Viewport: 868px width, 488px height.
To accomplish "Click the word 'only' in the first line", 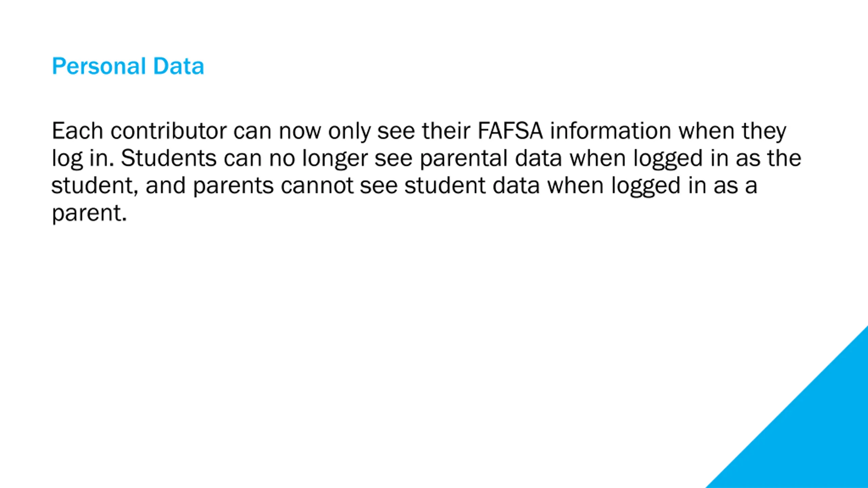I will coord(349,131).
